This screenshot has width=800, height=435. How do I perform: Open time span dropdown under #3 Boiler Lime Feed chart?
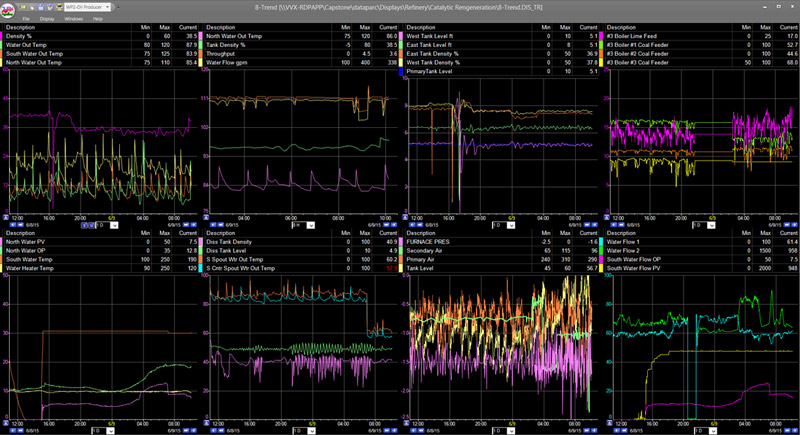tap(711, 225)
